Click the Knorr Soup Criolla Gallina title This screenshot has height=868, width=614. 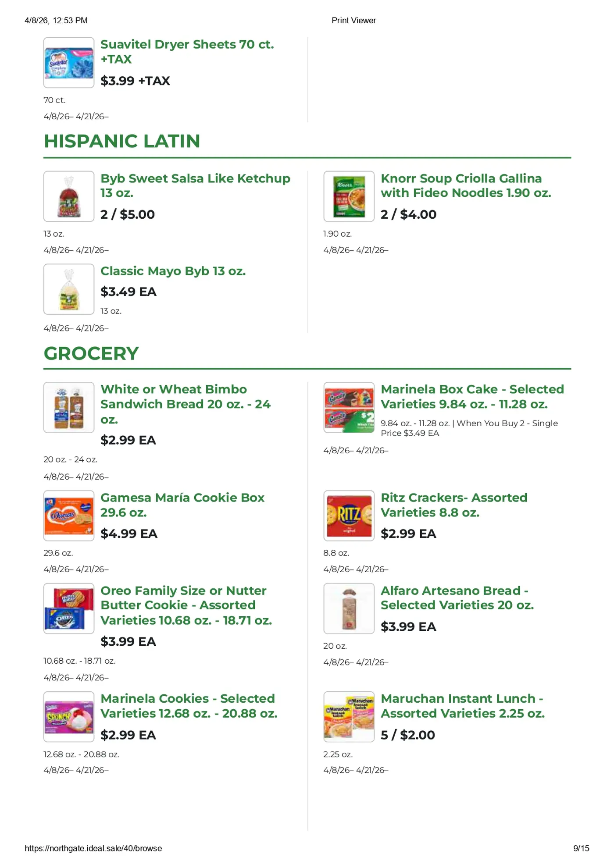pos(466,185)
